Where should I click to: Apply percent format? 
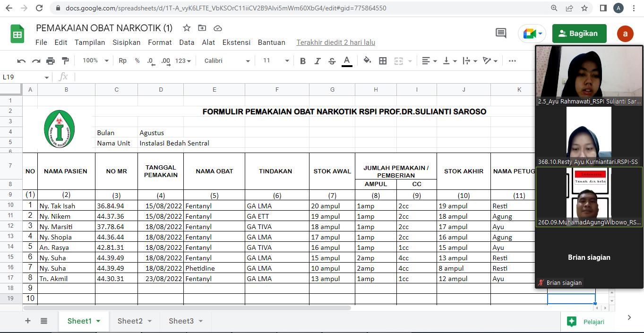coord(137,61)
